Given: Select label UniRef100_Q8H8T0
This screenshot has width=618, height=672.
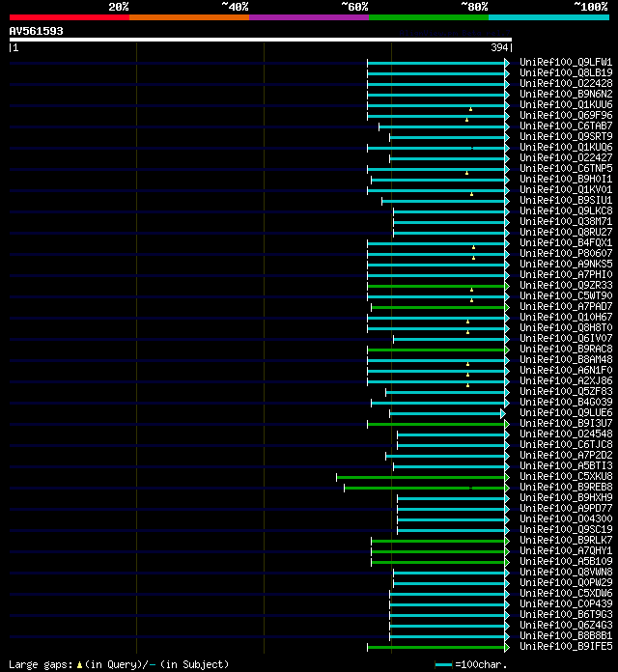Looking at the screenshot, I should pyautogui.click(x=566, y=328).
